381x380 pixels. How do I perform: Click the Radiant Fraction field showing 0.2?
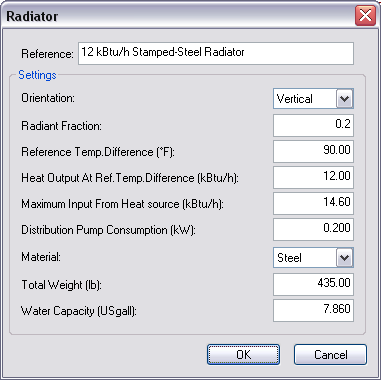(x=313, y=125)
